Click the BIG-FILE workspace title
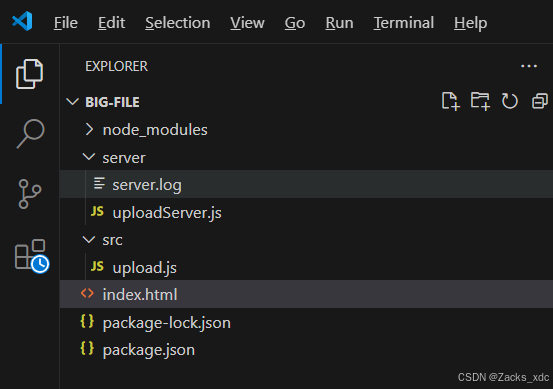553x389 pixels. [112, 102]
